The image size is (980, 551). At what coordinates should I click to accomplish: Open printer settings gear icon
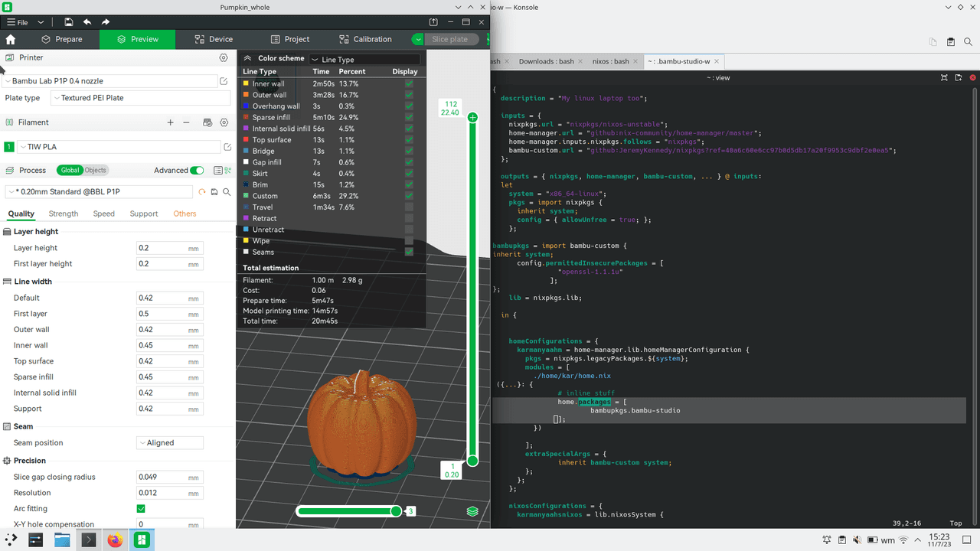[x=224, y=57]
